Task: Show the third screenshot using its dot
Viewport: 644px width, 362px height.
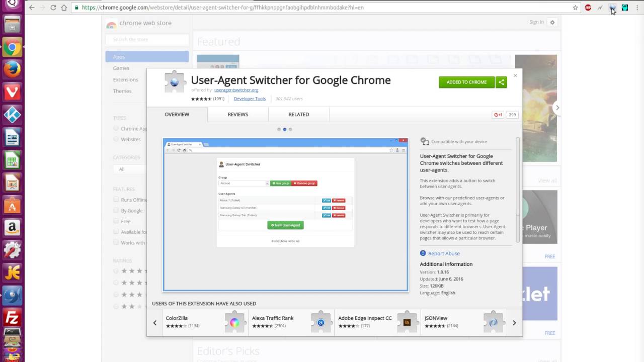Action: pyautogui.click(x=290, y=129)
